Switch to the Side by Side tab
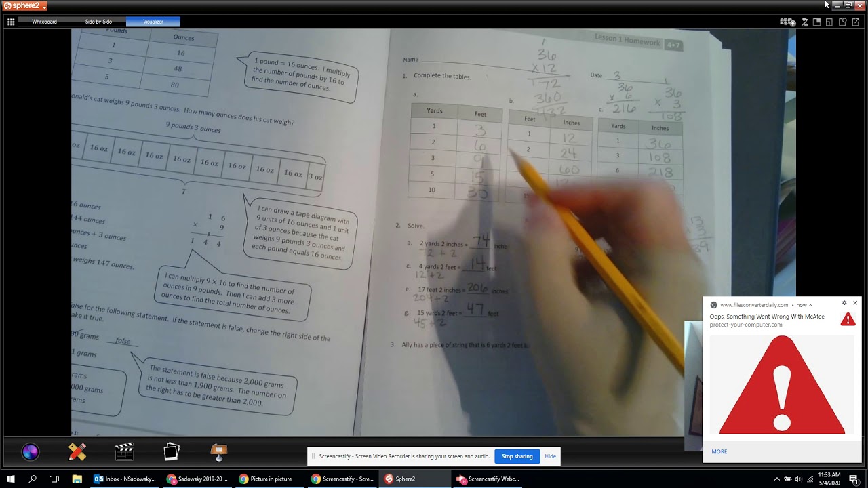The height and width of the screenshot is (488, 868). point(98,22)
